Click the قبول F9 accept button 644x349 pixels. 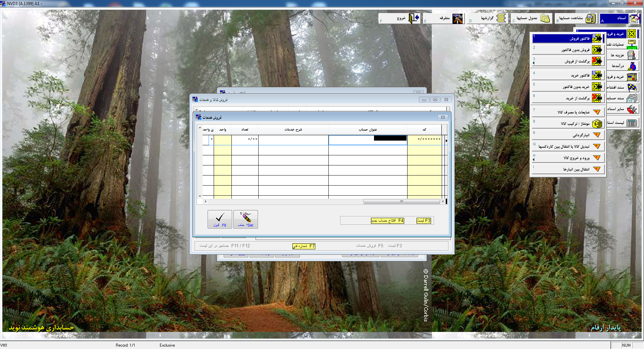coord(220,219)
